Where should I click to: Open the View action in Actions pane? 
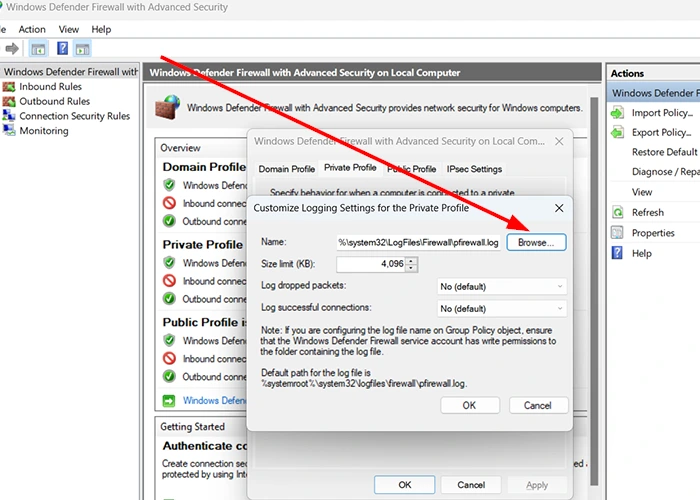coord(642,192)
